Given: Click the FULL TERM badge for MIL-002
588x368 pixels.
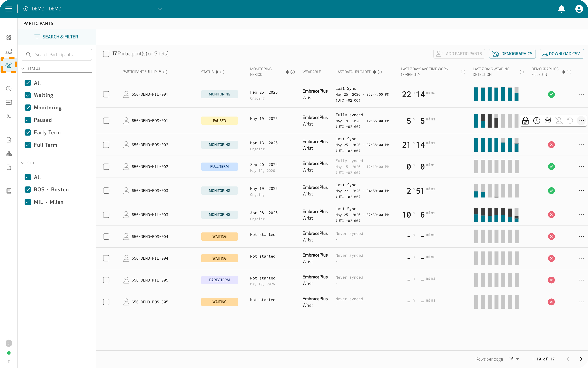Looking at the screenshot, I should click(219, 167).
